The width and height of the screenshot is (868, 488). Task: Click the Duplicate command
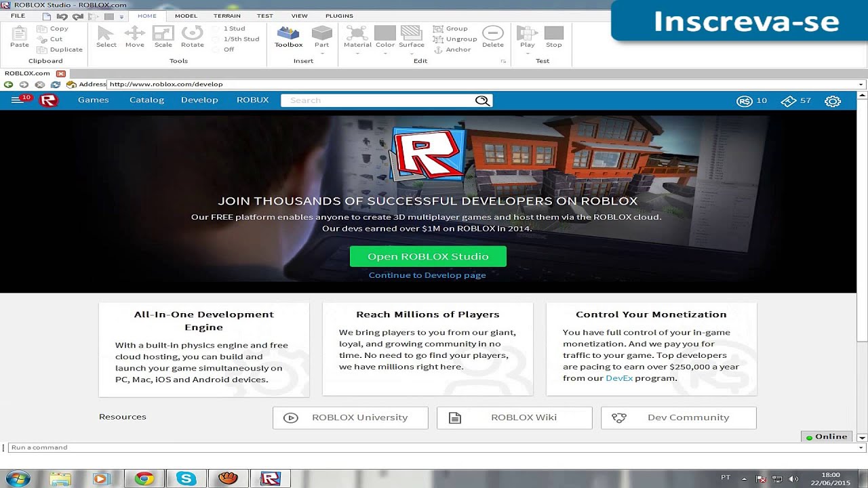point(60,49)
